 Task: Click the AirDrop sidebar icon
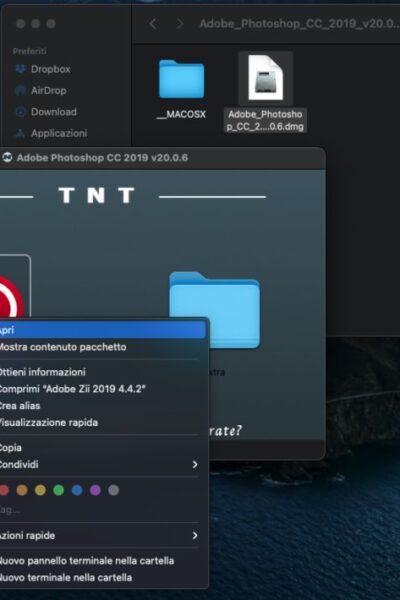[20, 91]
